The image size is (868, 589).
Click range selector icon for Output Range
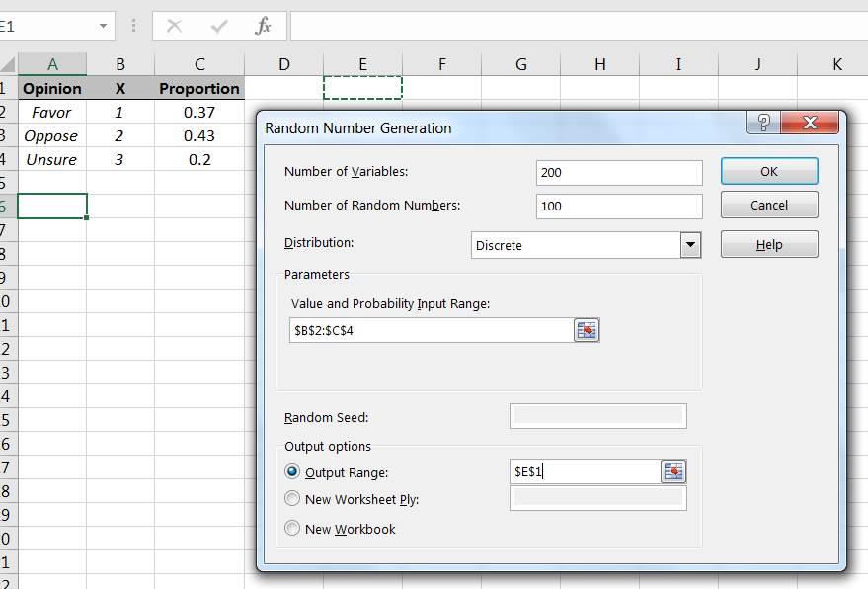[673, 471]
